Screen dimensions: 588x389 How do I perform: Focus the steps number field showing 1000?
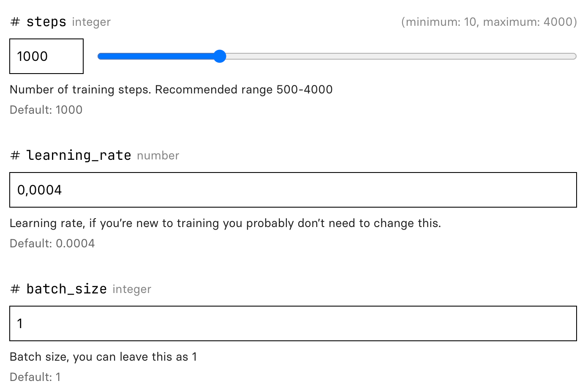tap(46, 56)
